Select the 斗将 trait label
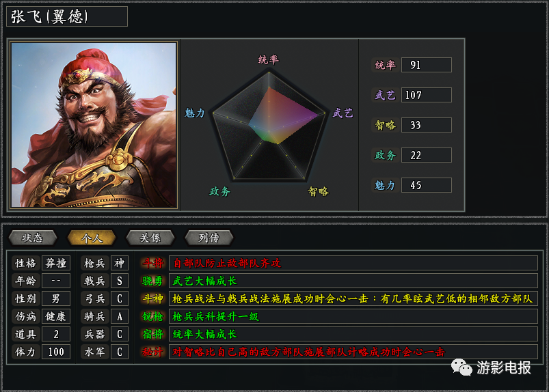 152,263
